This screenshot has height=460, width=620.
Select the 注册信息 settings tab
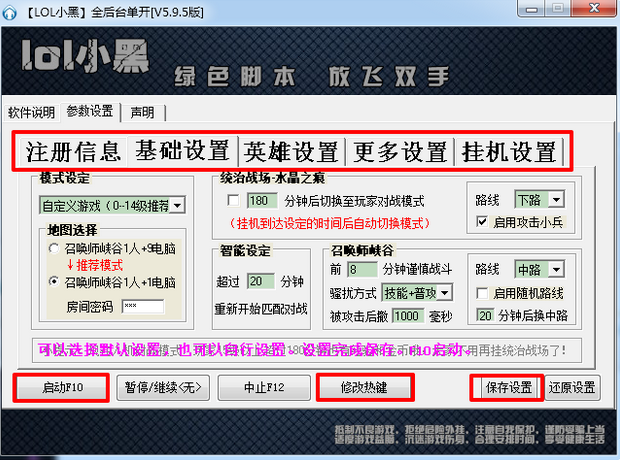click(73, 152)
